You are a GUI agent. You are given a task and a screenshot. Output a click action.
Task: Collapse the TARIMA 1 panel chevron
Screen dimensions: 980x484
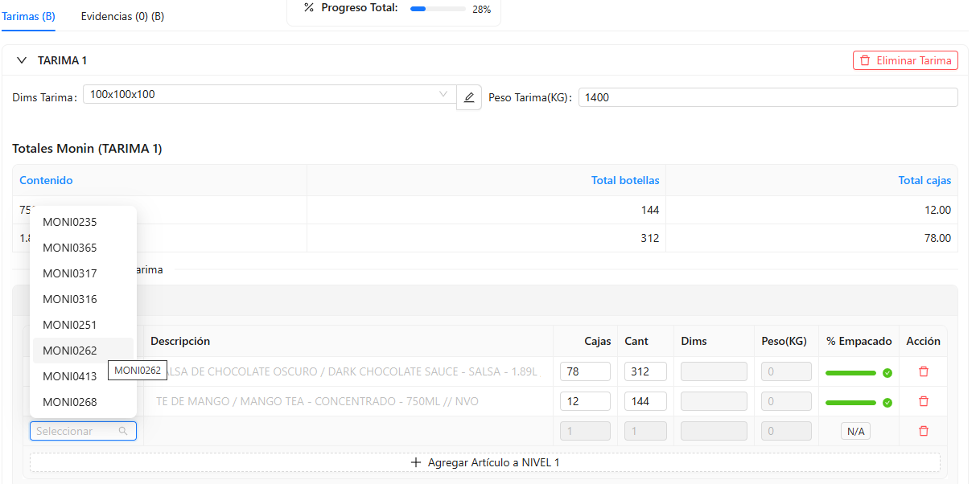click(x=22, y=60)
